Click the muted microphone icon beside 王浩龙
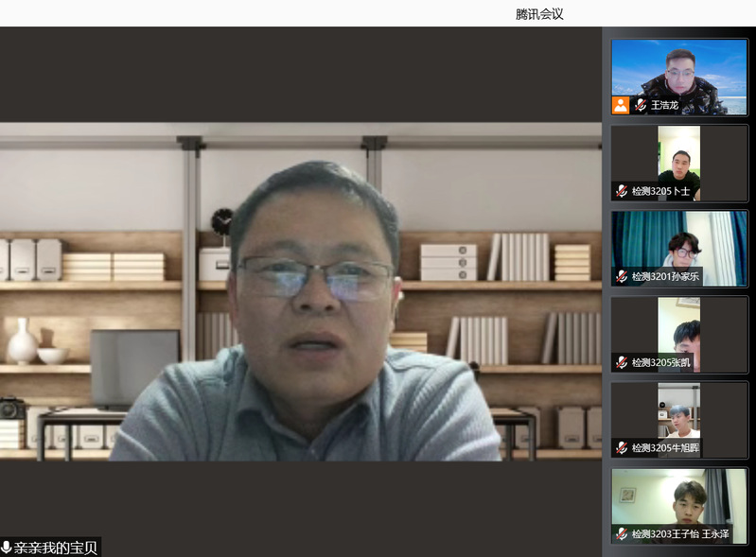Image resolution: width=756 pixels, height=557 pixels. tap(641, 105)
